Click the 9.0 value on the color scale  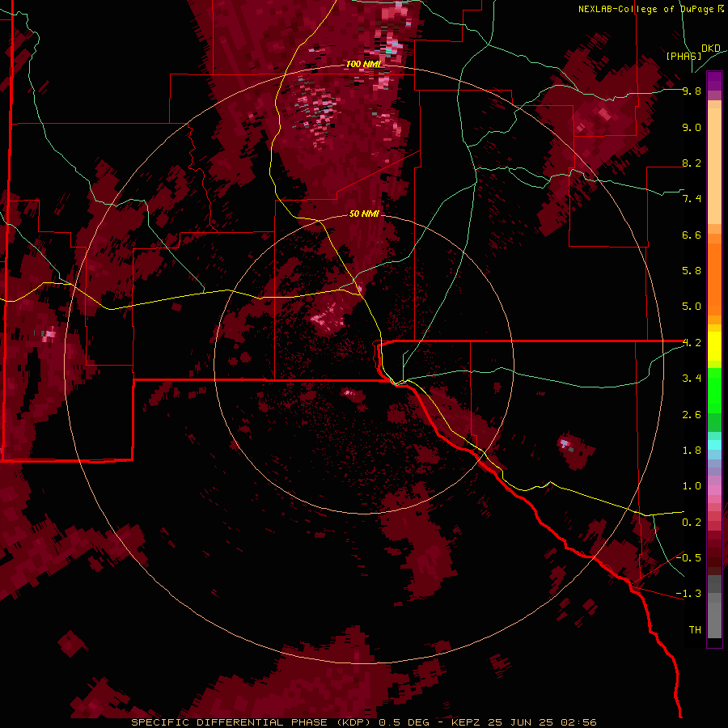coord(692,127)
